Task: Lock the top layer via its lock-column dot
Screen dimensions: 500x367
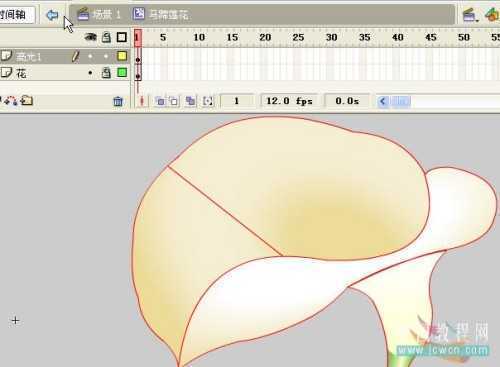Action: (106, 56)
